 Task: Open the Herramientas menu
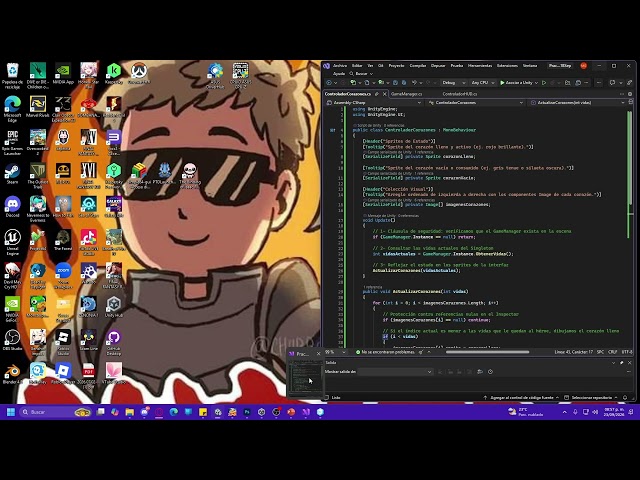(x=480, y=65)
